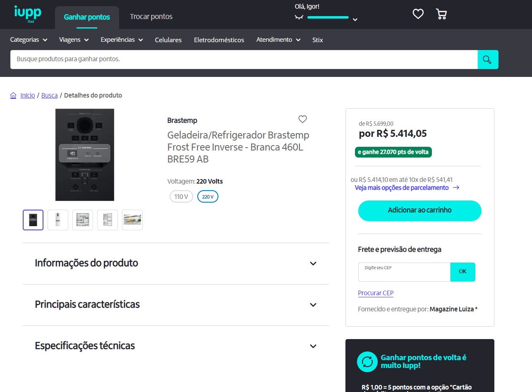532x392 pixels.
Task: Click the Brastemp brand name
Action: [182, 120]
